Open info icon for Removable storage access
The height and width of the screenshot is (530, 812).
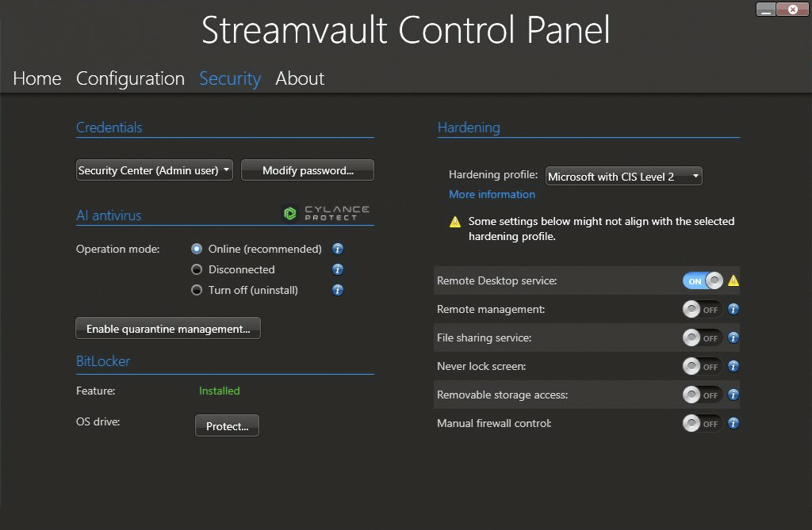click(x=733, y=395)
